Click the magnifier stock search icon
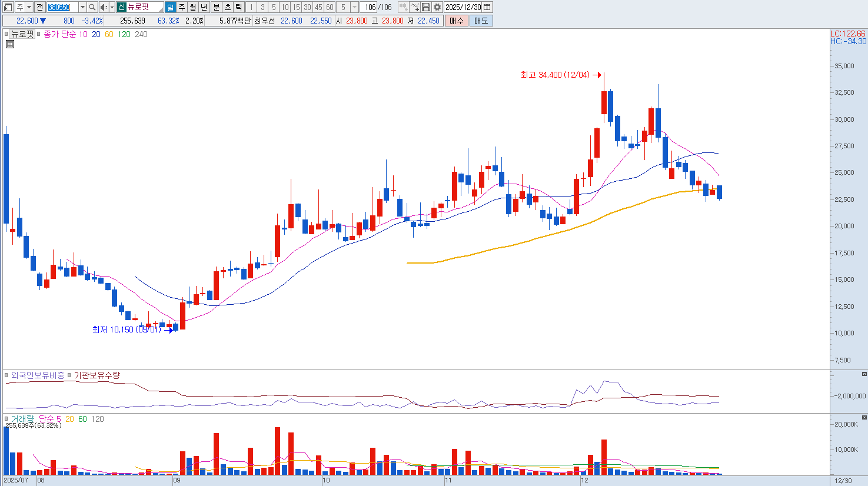This screenshot has width=868, height=486. coord(92,7)
